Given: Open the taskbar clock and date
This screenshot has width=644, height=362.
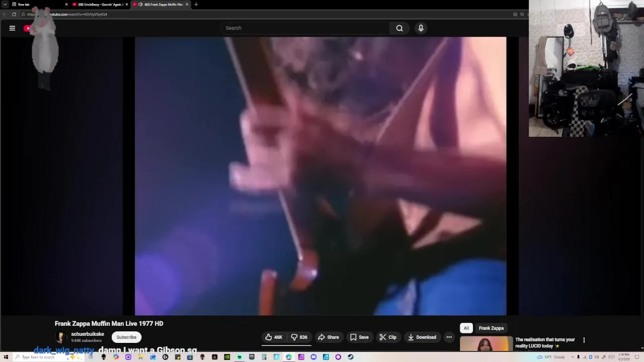Looking at the screenshot, I should (624, 357).
